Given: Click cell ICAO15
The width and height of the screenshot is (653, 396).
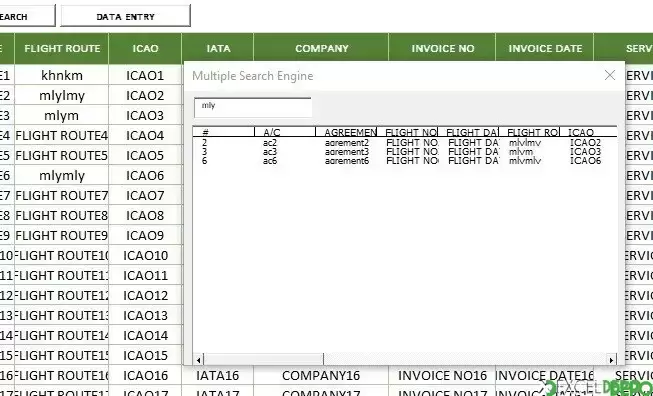Looking at the screenshot, I should point(145,355).
